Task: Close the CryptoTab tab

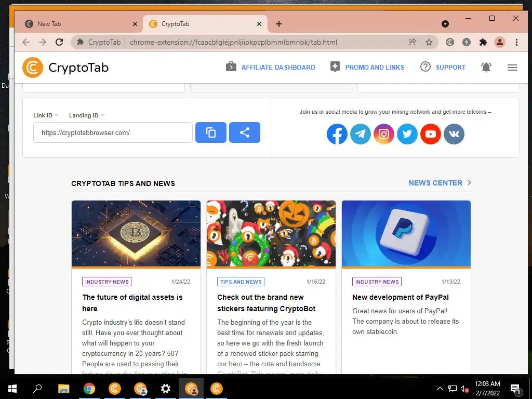Action: pyautogui.click(x=259, y=24)
